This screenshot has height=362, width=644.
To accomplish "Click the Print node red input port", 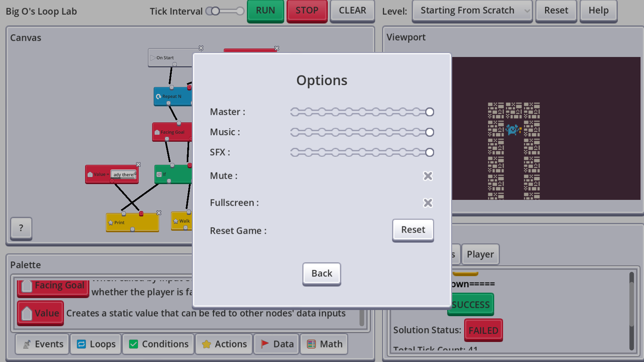I will (x=141, y=213).
